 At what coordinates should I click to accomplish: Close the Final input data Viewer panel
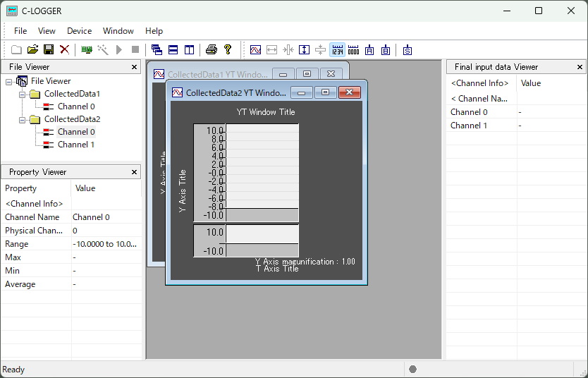pyautogui.click(x=580, y=67)
